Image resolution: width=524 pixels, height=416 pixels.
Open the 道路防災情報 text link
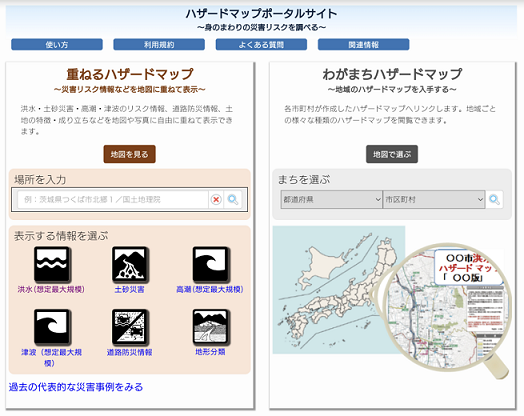click(x=129, y=352)
